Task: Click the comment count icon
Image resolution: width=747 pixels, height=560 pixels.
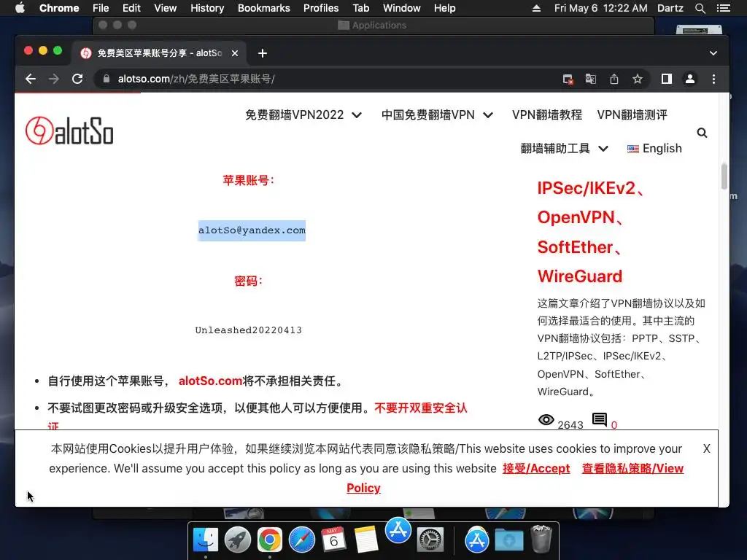Action: coord(600,420)
